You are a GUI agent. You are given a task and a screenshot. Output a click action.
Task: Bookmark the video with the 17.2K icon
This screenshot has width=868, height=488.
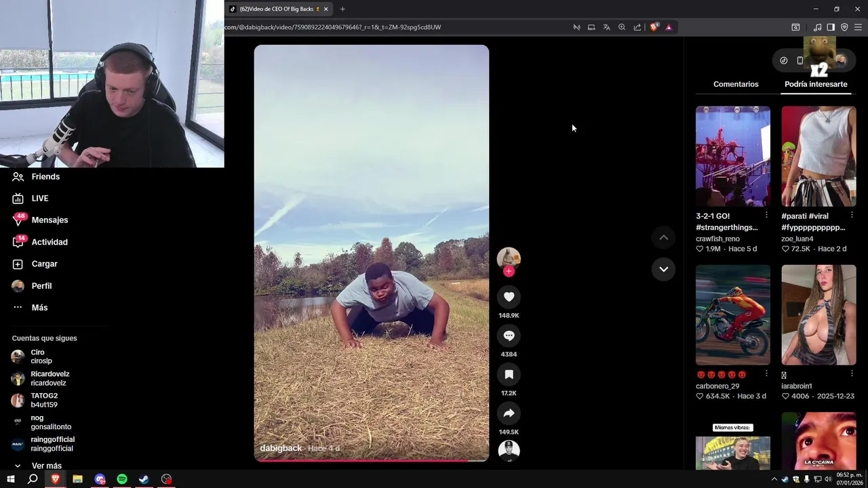(x=509, y=374)
